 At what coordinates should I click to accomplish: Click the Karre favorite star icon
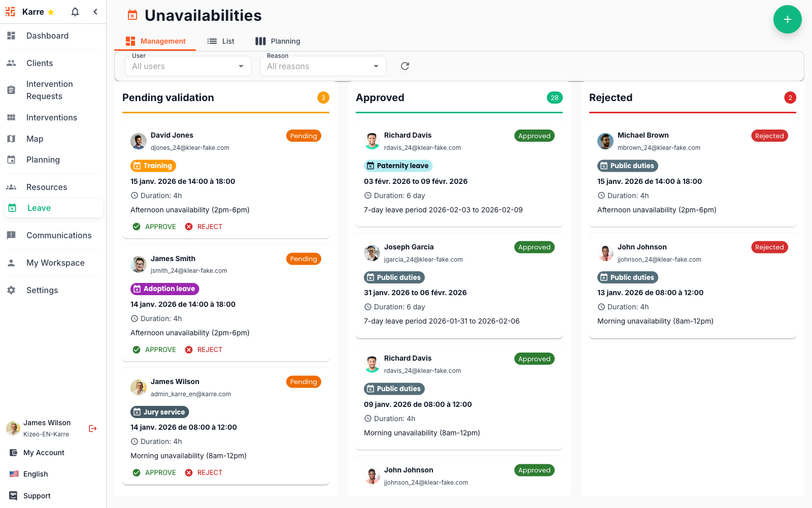[x=51, y=12]
